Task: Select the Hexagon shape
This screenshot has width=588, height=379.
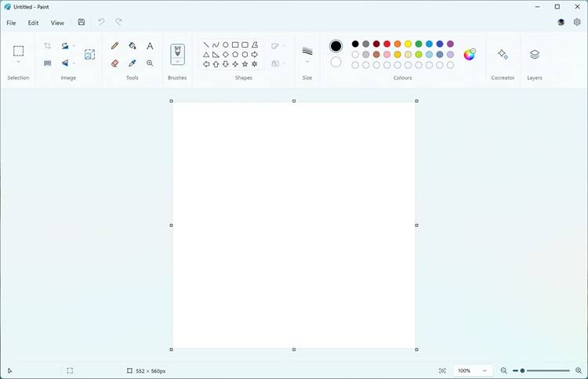Action: click(245, 54)
